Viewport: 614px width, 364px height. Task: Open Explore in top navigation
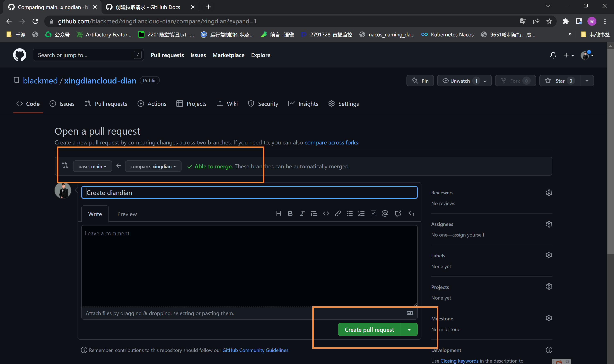pos(261,55)
